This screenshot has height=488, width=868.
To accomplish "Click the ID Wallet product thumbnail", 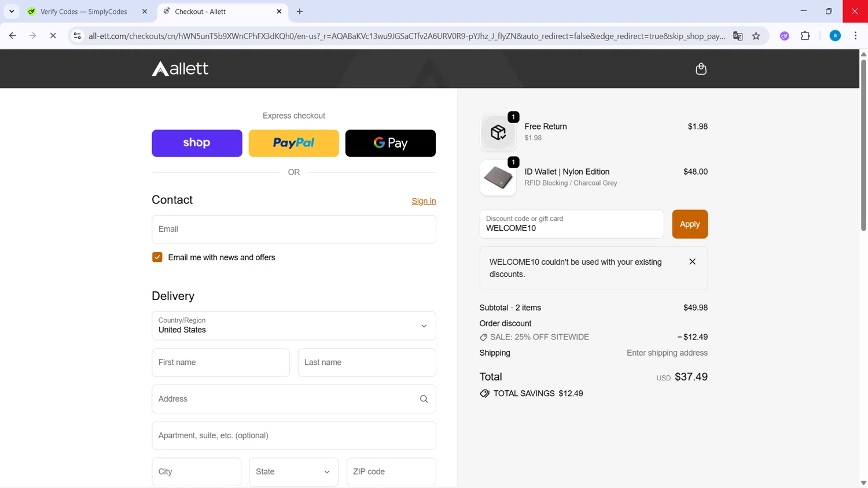I will click(x=498, y=178).
